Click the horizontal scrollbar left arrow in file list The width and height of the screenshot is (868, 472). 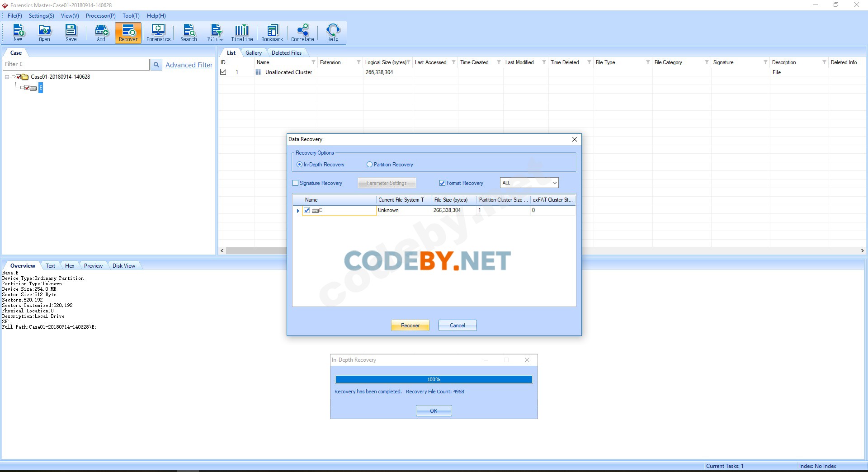point(222,250)
